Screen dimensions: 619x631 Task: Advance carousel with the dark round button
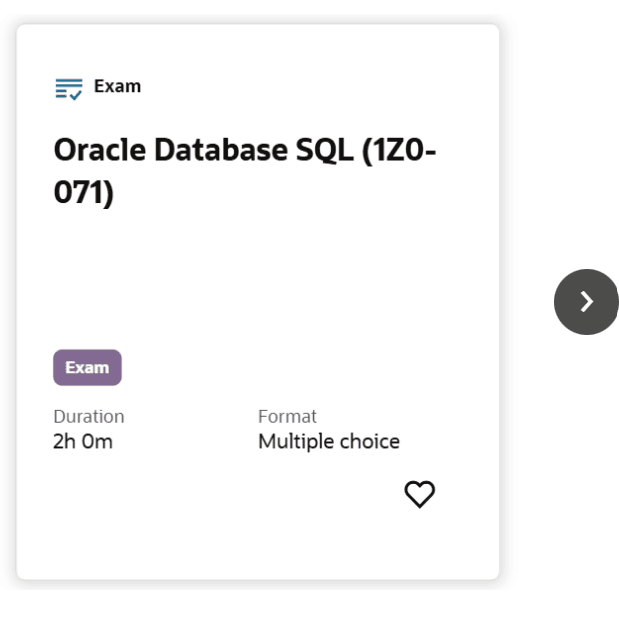tap(587, 302)
